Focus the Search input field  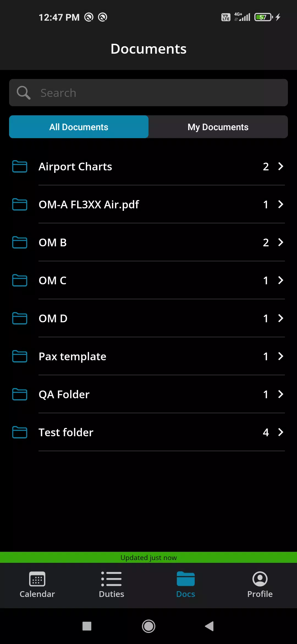click(x=148, y=93)
